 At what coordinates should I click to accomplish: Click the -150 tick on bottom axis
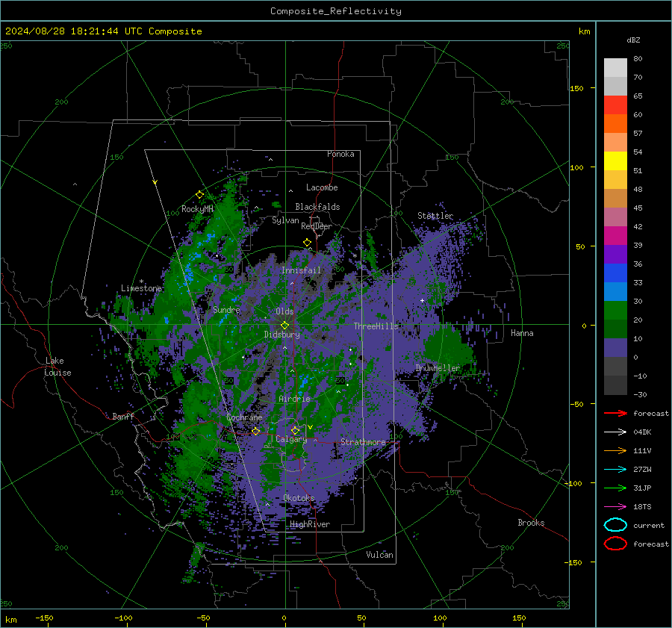click(x=44, y=618)
